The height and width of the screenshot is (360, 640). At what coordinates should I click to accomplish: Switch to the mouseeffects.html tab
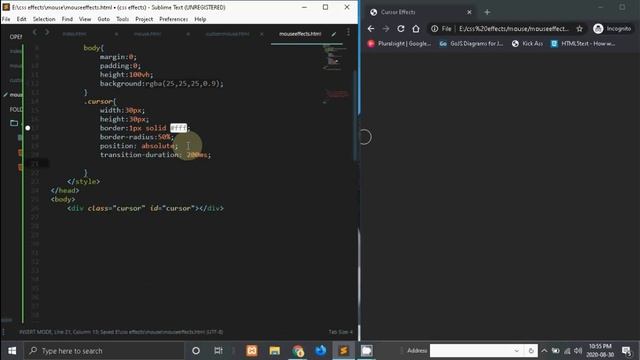click(300, 34)
